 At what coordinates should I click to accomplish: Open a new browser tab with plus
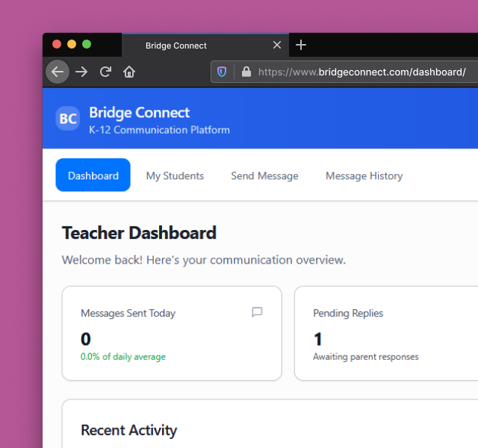(x=301, y=45)
